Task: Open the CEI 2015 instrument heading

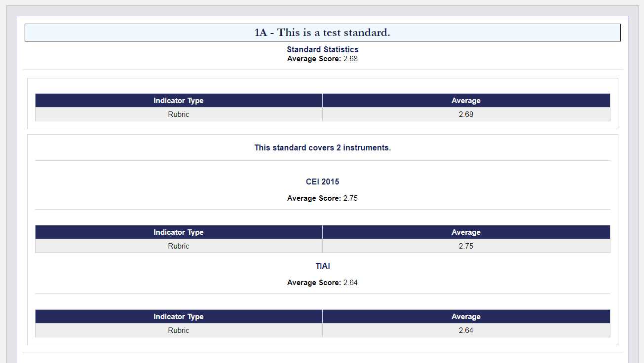Action: [322, 181]
